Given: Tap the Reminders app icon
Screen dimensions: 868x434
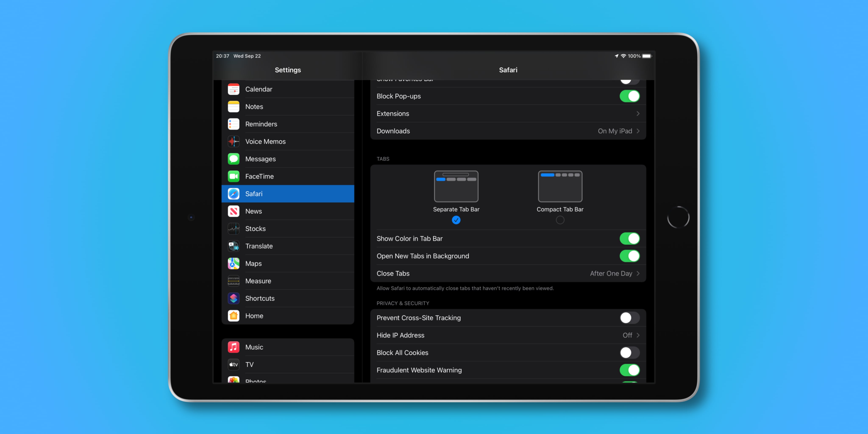Looking at the screenshot, I should (x=234, y=124).
